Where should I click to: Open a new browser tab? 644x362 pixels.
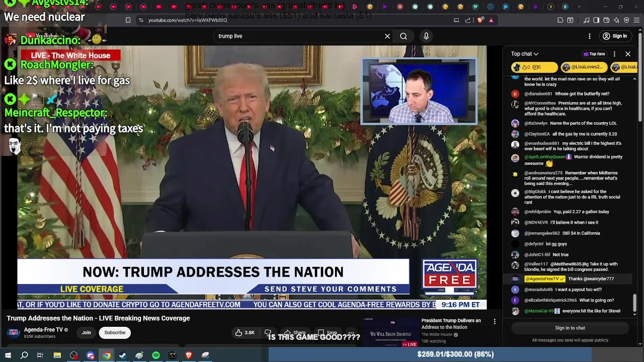coord(579,7)
